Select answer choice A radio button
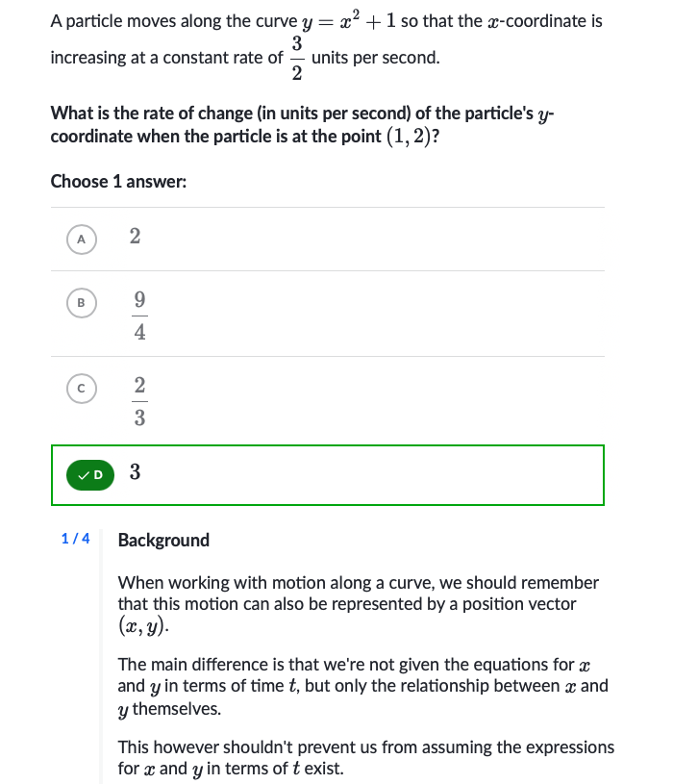Screen dimensions: 673x784 point(82,239)
